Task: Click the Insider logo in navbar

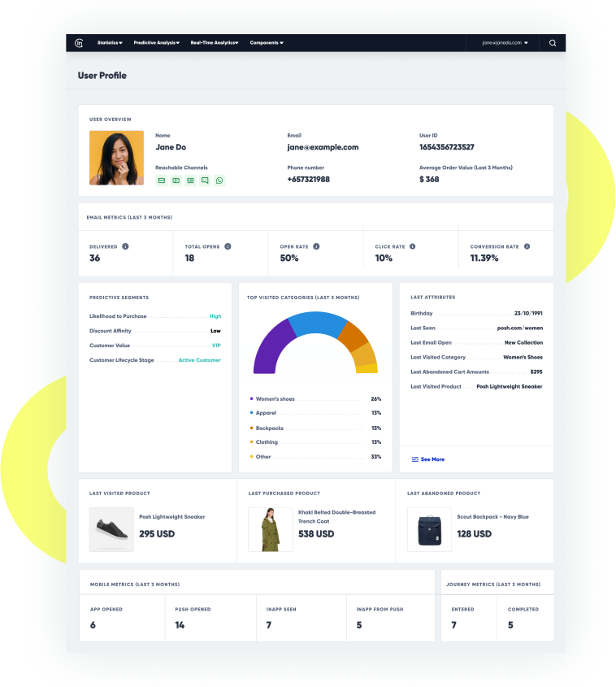Action: pyautogui.click(x=79, y=43)
